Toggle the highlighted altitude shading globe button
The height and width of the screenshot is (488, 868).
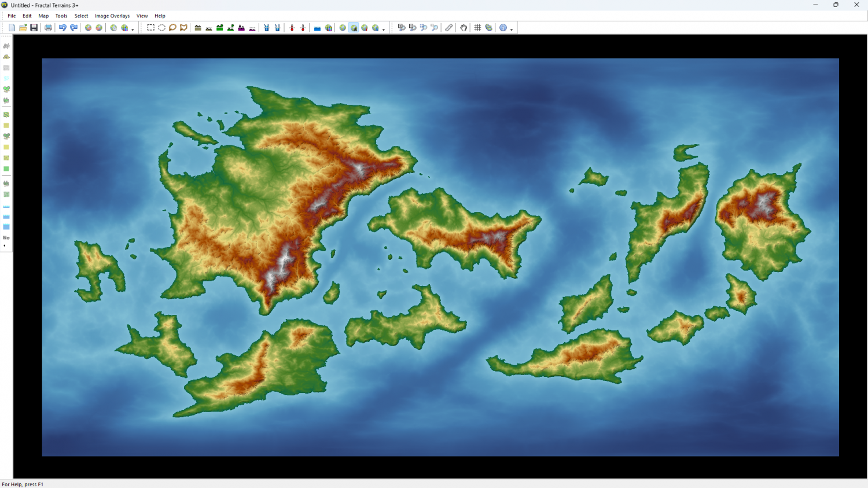tap(354, 28)
